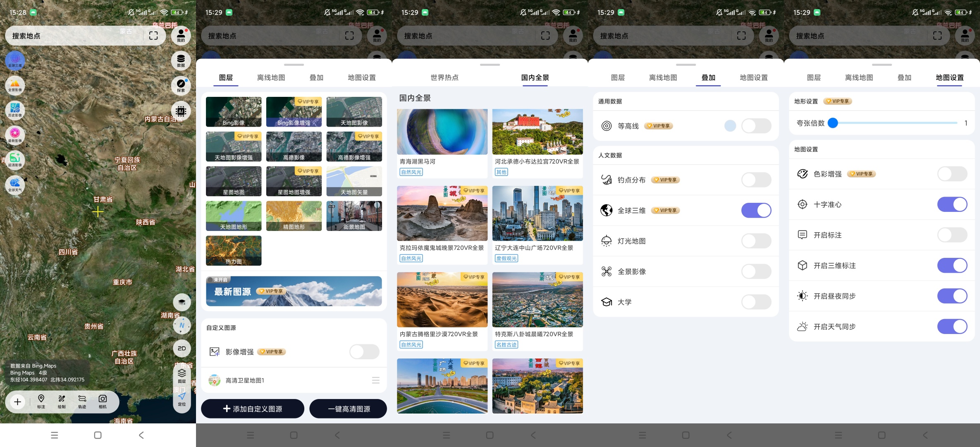Turn off the 开启天气同步 switch

(x=952, y=327)
